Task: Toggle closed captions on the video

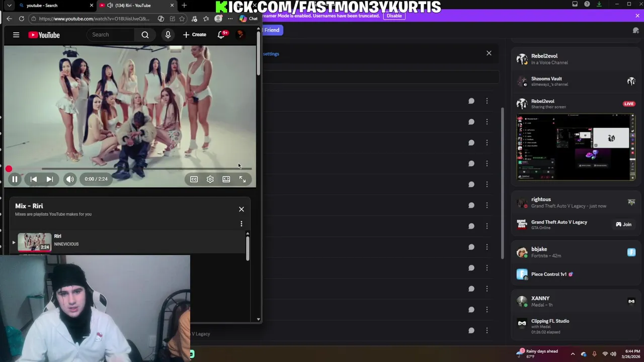Action: click(x=194, y=179)
